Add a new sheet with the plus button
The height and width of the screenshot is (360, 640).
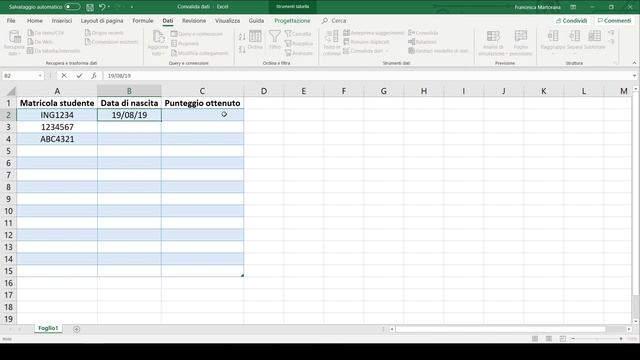tap(76, 329)
